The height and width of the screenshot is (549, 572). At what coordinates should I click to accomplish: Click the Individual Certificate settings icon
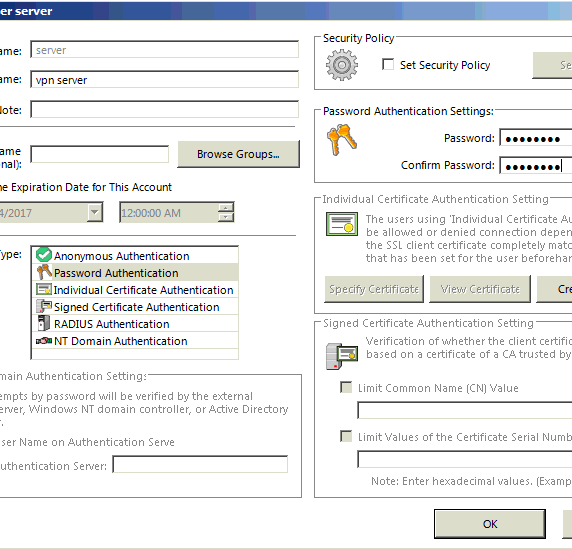click(342, 224)
